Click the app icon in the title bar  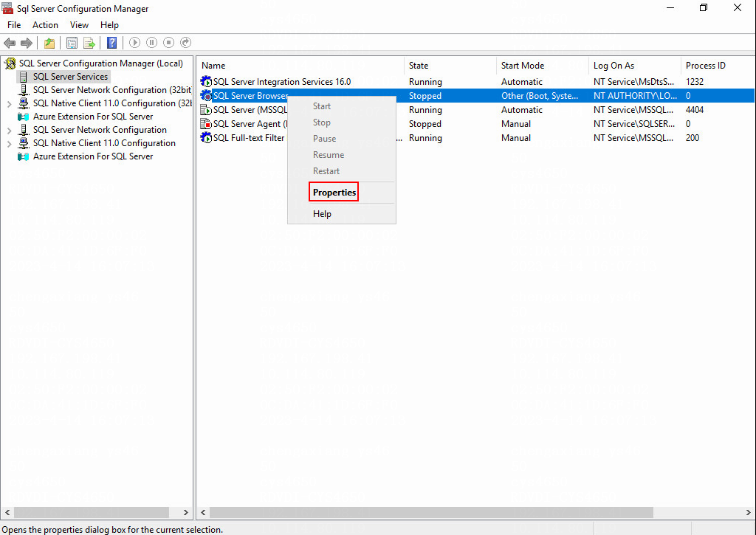(x=7, y=8)
